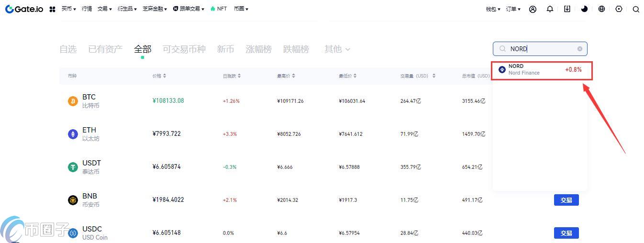Switch to the 可交易币种 tab

tap(184, 49)
